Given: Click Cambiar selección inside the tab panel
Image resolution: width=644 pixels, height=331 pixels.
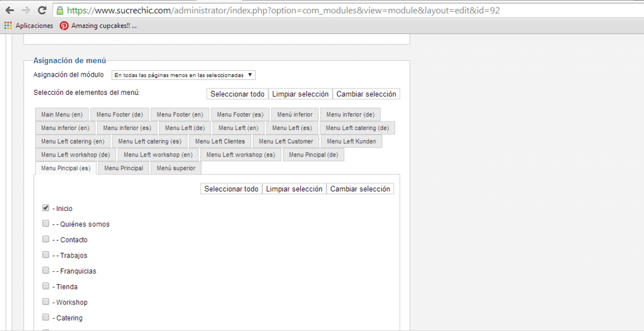Looking at the screenshot, I should (x=360, y=189).
